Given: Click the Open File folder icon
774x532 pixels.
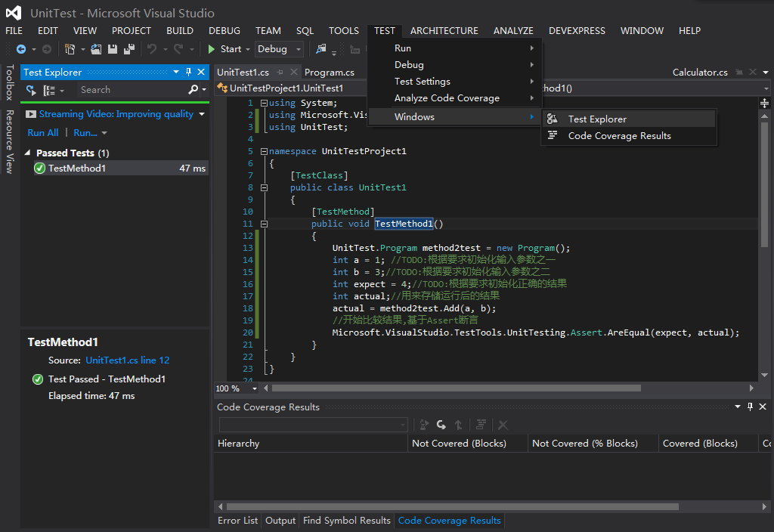Looking at the screenshot, I should pos(96,49).
